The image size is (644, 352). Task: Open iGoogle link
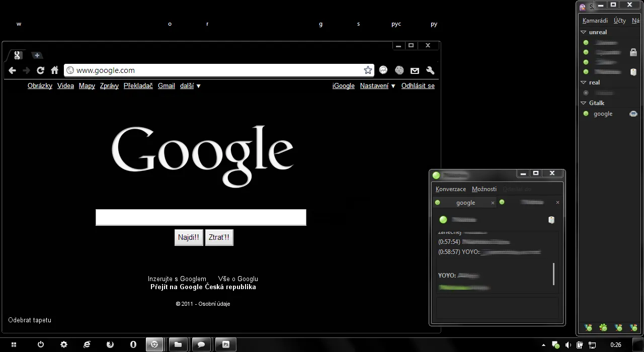pos(344,86)
